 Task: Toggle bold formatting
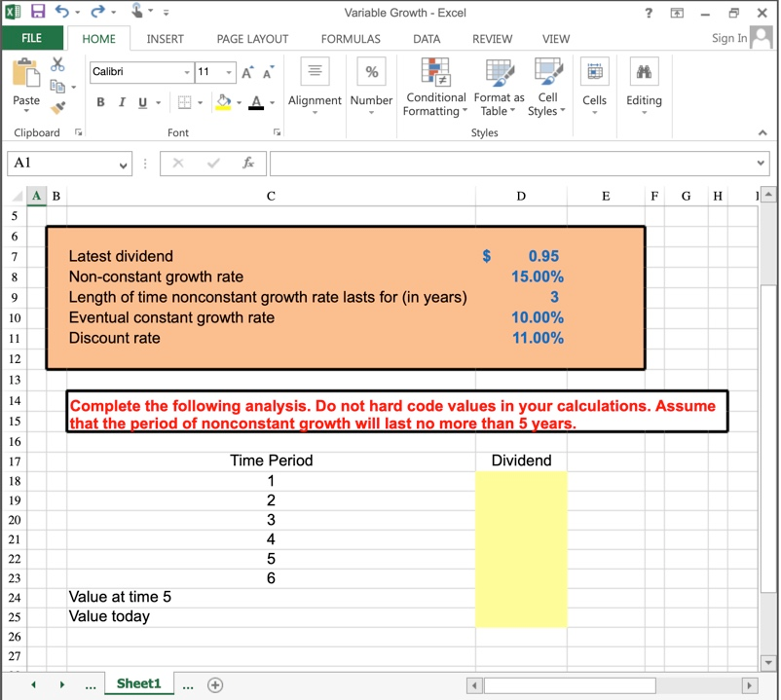[100, 103]
